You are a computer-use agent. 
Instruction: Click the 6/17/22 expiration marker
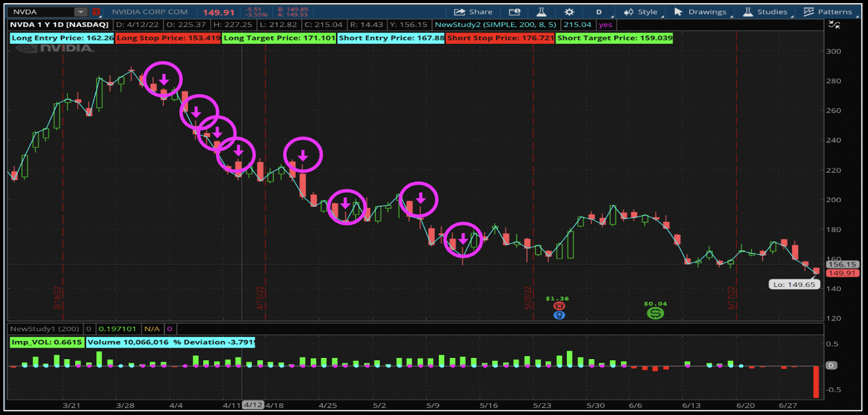point(733,297)
